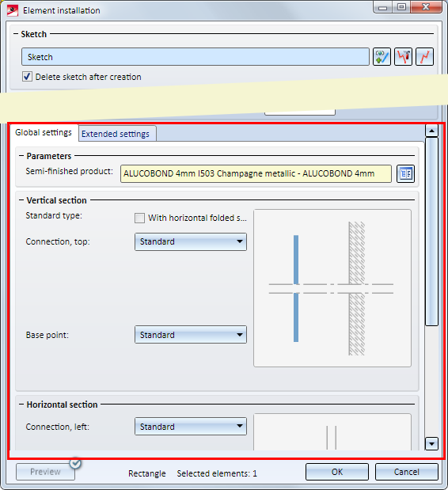This screenshot has height=490, width=448.
Task: Click the red polyline sketch icon
Action: coord(424,57)
